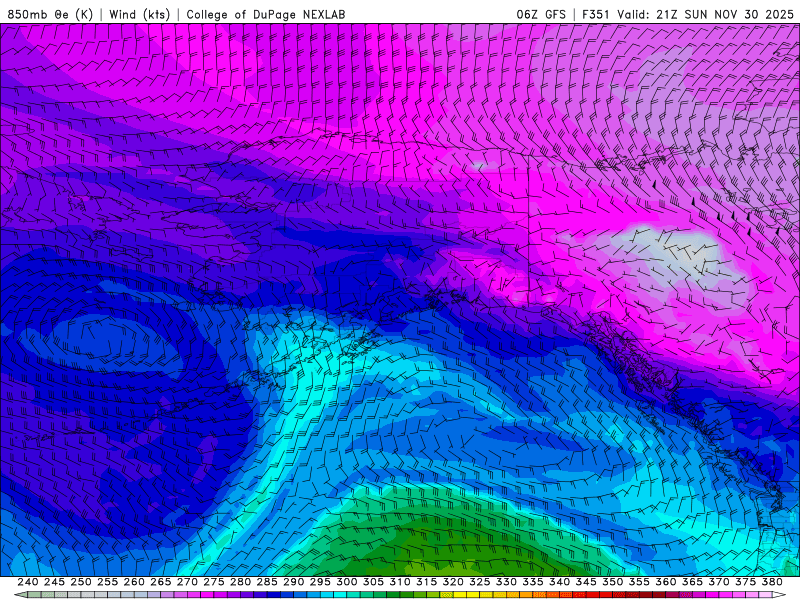
Task: Click the 240 value on color scale
Action: (x=28, y=582)
